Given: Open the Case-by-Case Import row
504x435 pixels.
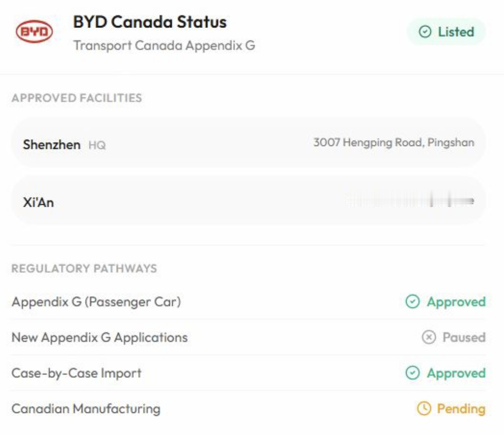Looking at the screenshot, I should coord(76,373).
